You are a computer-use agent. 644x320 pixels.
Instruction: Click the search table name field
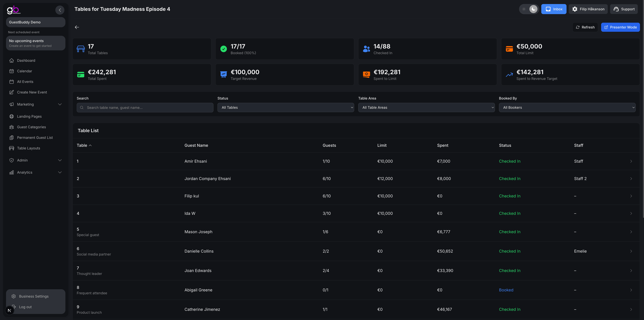(x=145, y=107)
